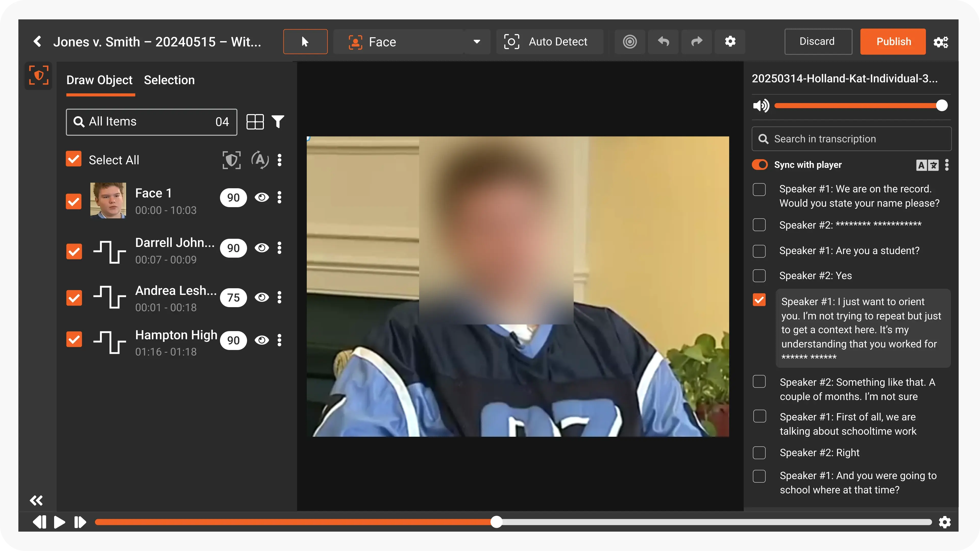Check the 'Are you a student?' transcript line
Viewport: 980px width, 551px height.
759,251
